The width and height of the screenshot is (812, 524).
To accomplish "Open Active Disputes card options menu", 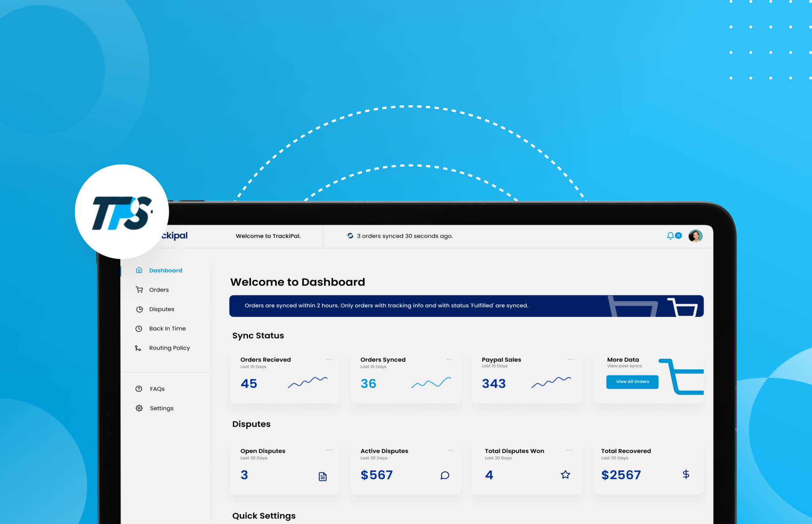I will (451, 450).
